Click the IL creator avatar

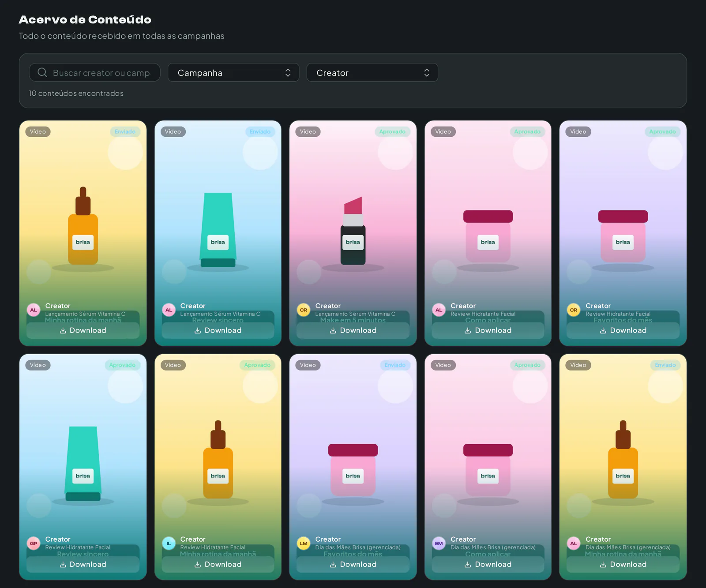169,543
